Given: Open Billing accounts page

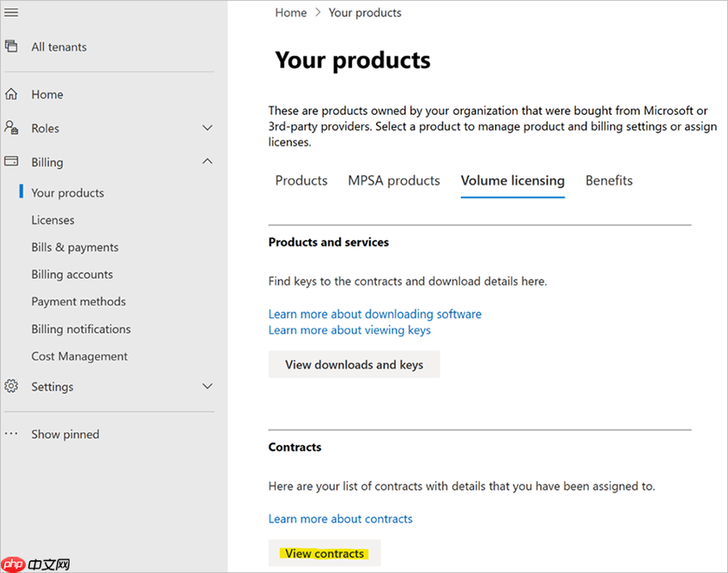Looking at the screenshot, I should coord(72,274).
